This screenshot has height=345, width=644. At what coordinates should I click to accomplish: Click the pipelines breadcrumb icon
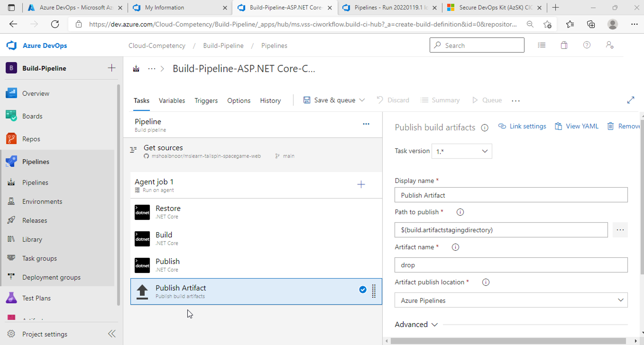tap(136, 69)
